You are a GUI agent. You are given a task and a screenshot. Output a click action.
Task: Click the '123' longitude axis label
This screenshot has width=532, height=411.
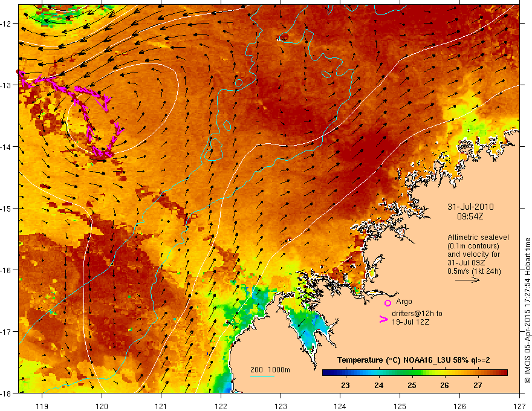click(x=281, y=406)
